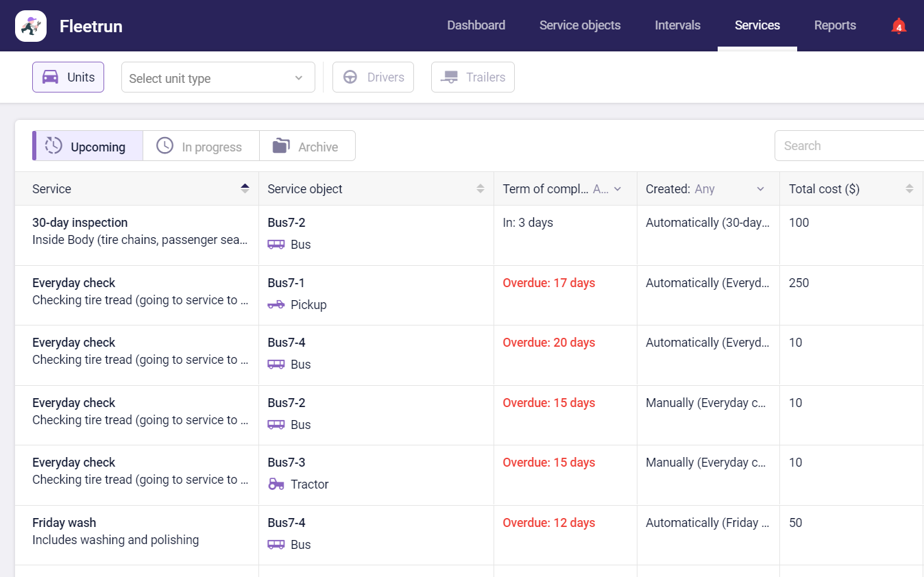Expand the Created: Any filter dropdown
924x577 pixels.
pyautogui.click(x=759, y=189)
